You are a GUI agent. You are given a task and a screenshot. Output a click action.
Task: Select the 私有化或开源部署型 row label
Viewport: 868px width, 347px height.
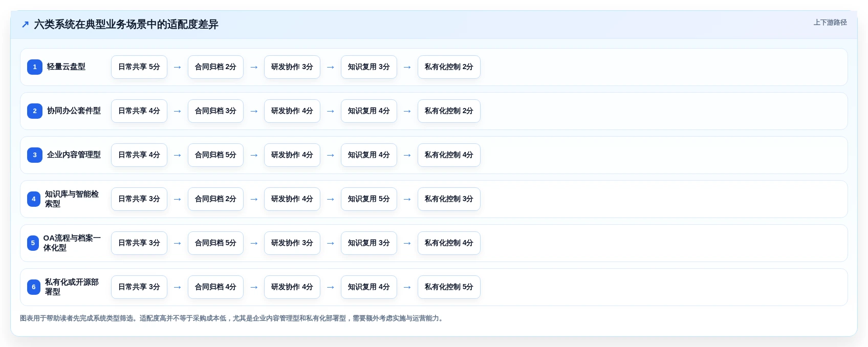click(x=72, y=287)
